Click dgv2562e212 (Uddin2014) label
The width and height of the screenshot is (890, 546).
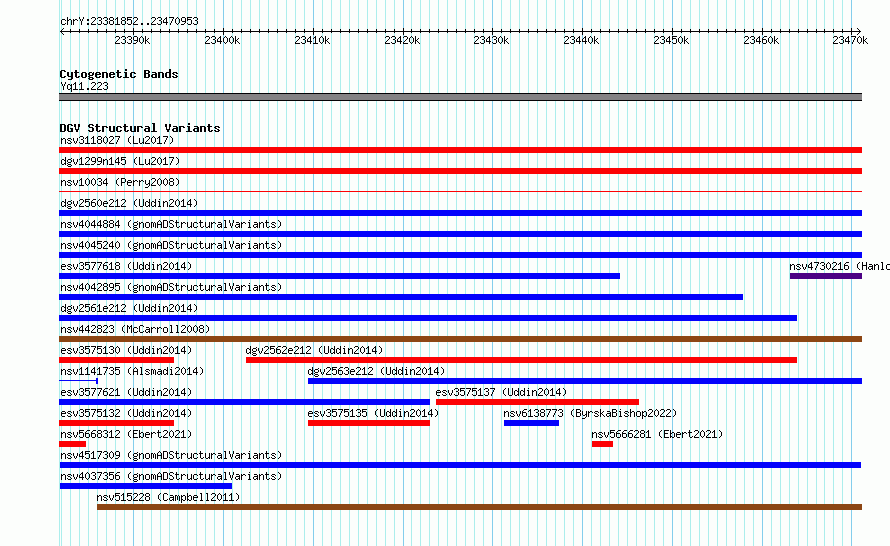[x=314, y=350]
